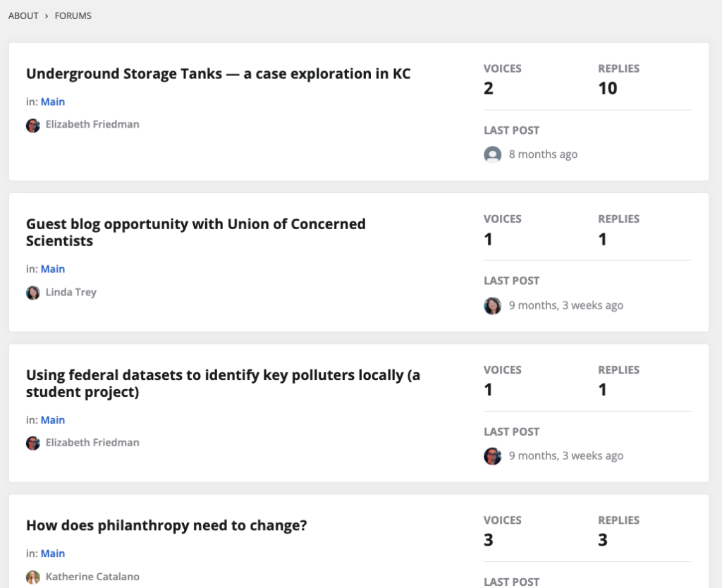Open "How does philanthropy need to change?" topic
722x588 pixels.
tap(166, 525)
